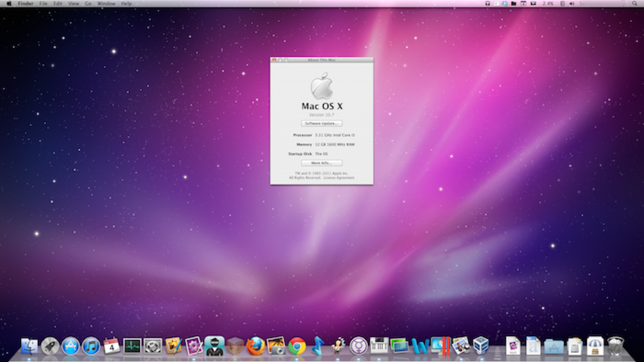The height and width of the screenshot is (362, 644).
Task: Launch Firefox from the Dock
Action: [x=256, y=346]
